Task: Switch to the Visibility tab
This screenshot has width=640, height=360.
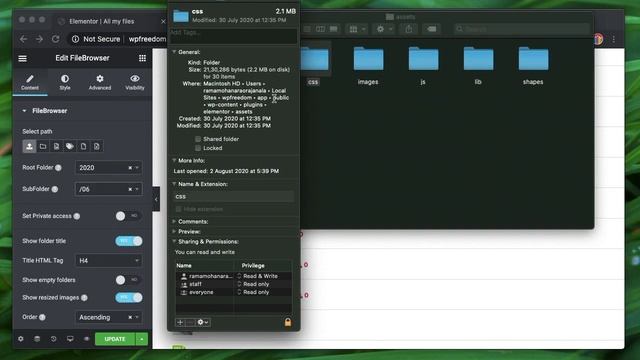Action: pyautogui.click(x=135, y=82)
